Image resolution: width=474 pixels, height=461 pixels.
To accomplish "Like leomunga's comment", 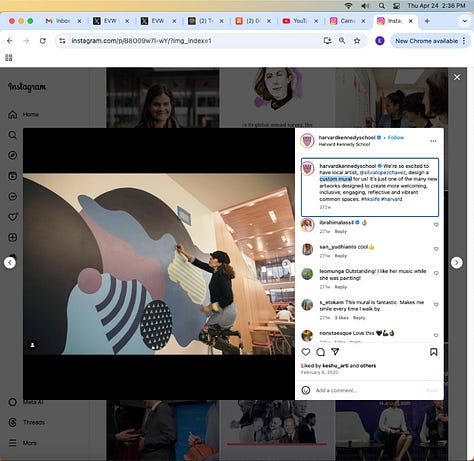I will pyautogui.click(x=436, y=273).
